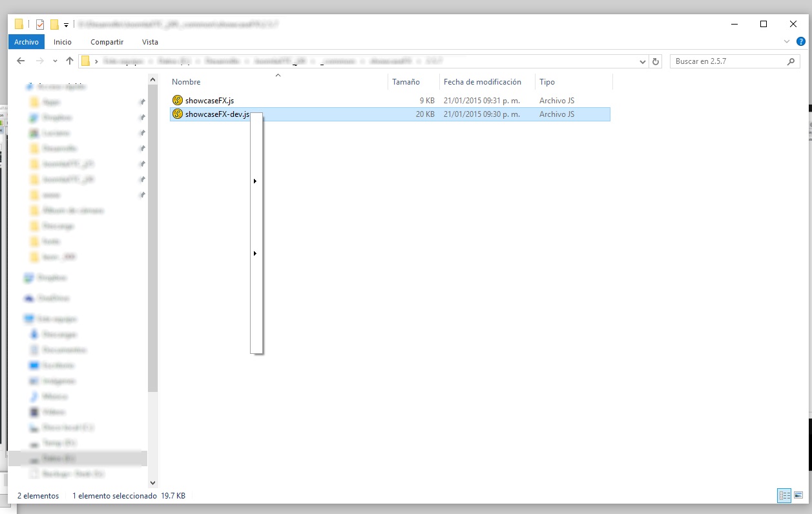The image size is (812, 514).
Task: Switch to Large icons view in status bar
Action: click(x=798, y=496)
